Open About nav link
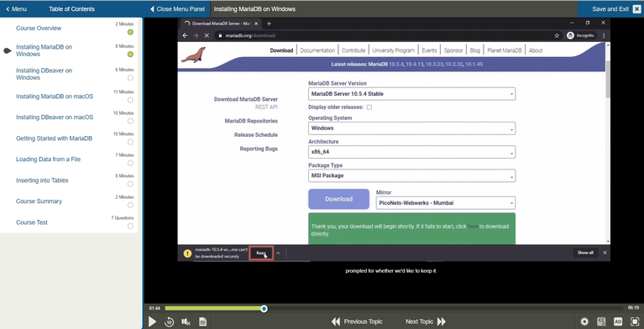This screenshot has height=329, width=644. click(536, 50)
